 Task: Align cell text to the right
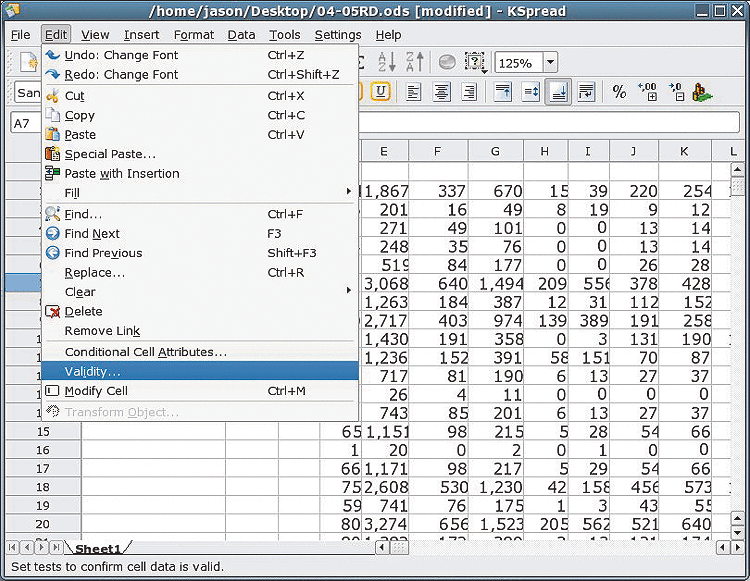click(x=469, y=92)
